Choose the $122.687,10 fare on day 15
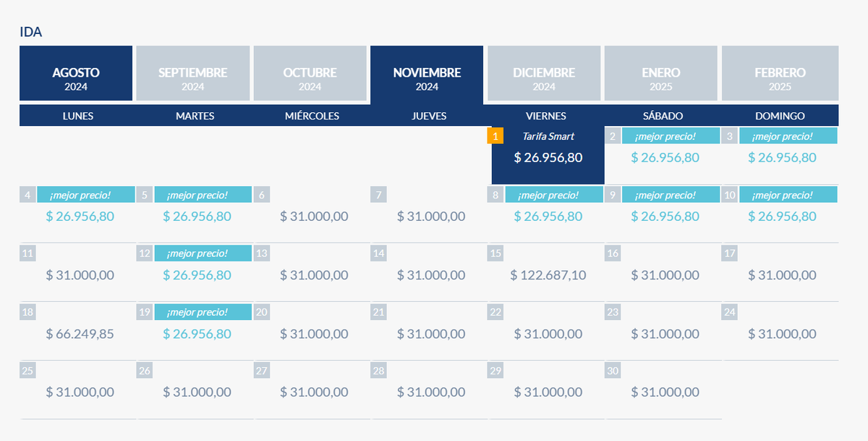868x441 pixels. (x=548, y=275)
